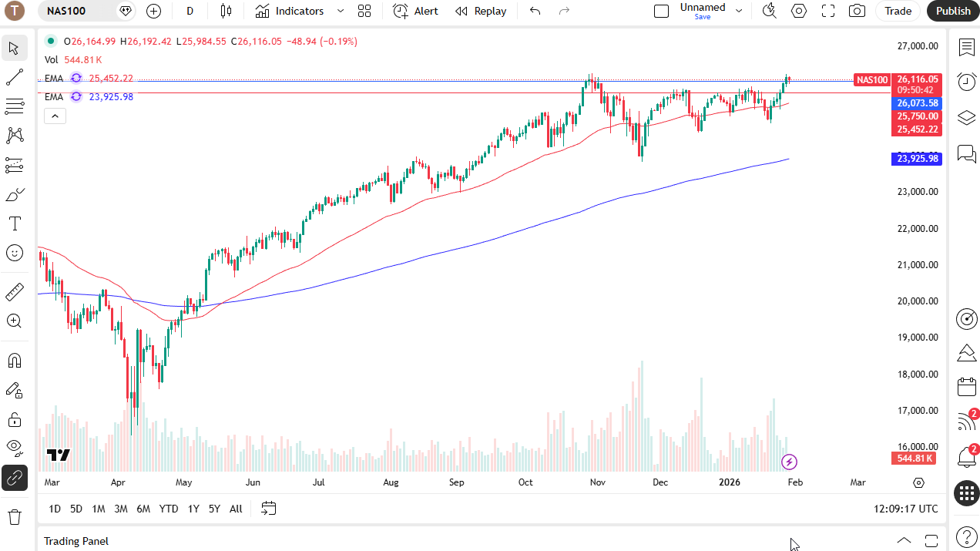Select the 6M date range

(143, 509)
